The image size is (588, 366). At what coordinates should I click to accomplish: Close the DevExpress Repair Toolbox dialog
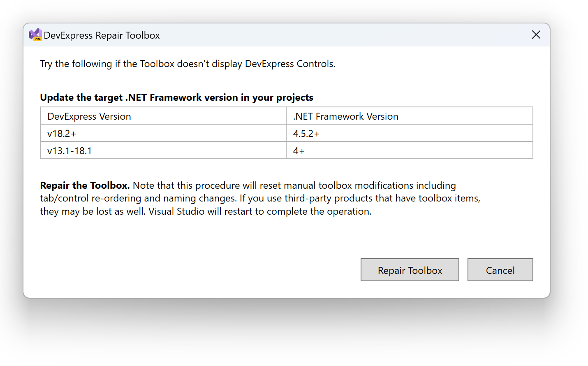(x=536, y=35)
